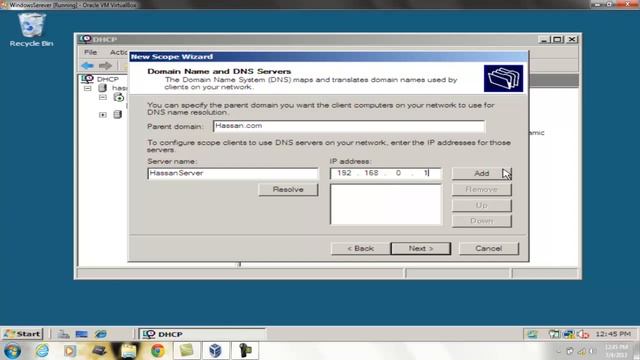Click the disabled Up button
The height and width of the screenshot is (360, 640).
point(481,205)
